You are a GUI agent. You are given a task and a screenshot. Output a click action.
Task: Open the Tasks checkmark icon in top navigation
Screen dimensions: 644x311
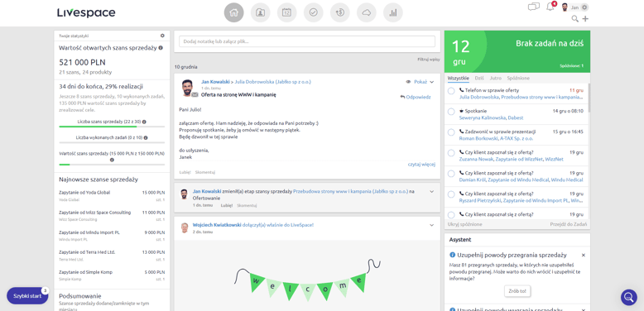(314, 12)
